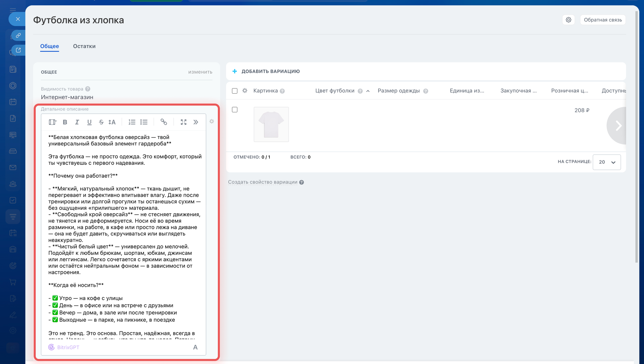Open BitrixGPT assistant in editor

(x=64, y=347)
